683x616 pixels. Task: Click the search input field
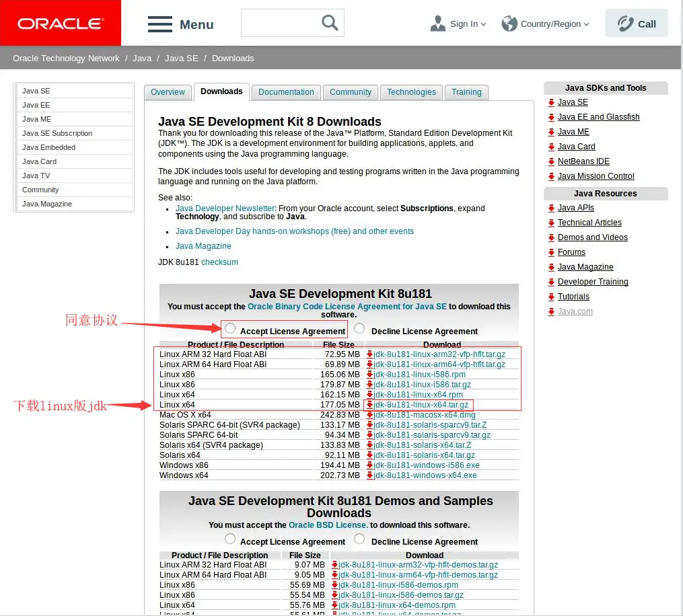[279, 23]
